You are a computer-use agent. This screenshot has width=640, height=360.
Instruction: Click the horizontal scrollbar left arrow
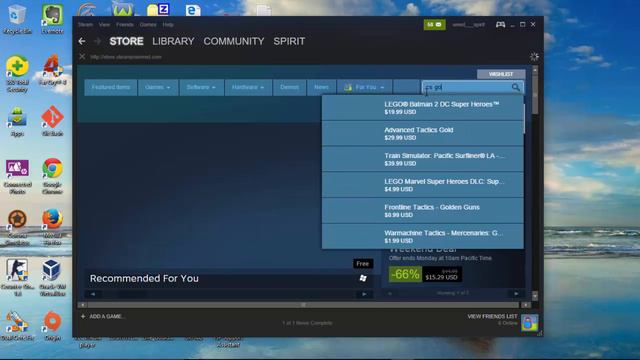click(82, 305)
